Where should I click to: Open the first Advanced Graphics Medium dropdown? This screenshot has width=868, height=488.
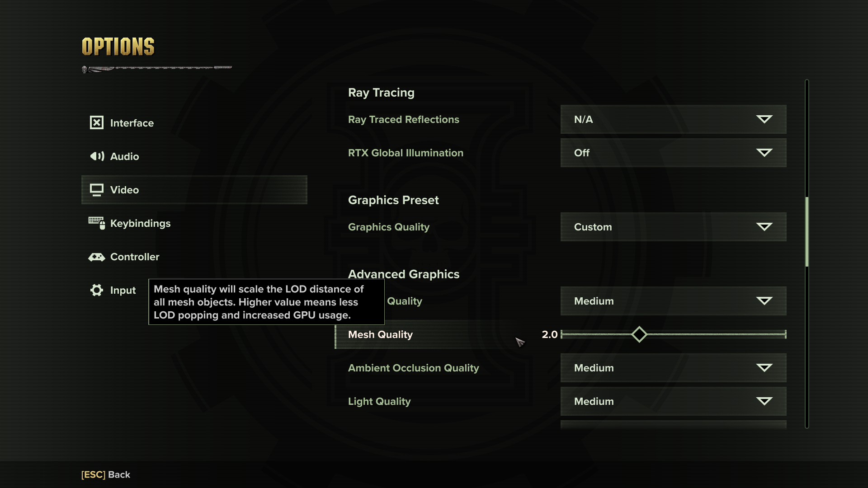click(x=673, y=301)
